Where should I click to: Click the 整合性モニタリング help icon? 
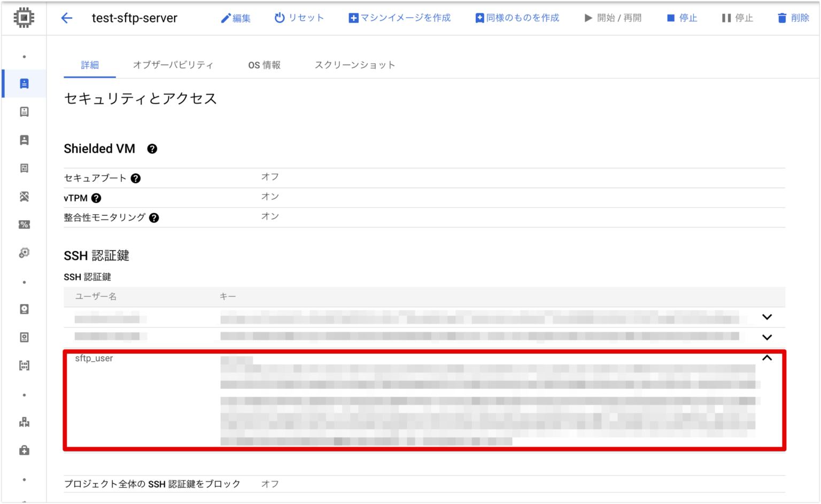[154, 218]
